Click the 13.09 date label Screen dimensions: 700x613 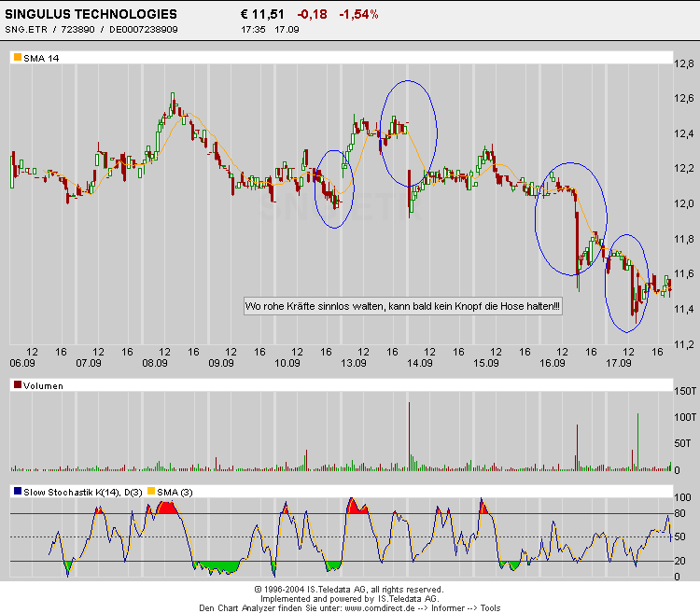354,363
